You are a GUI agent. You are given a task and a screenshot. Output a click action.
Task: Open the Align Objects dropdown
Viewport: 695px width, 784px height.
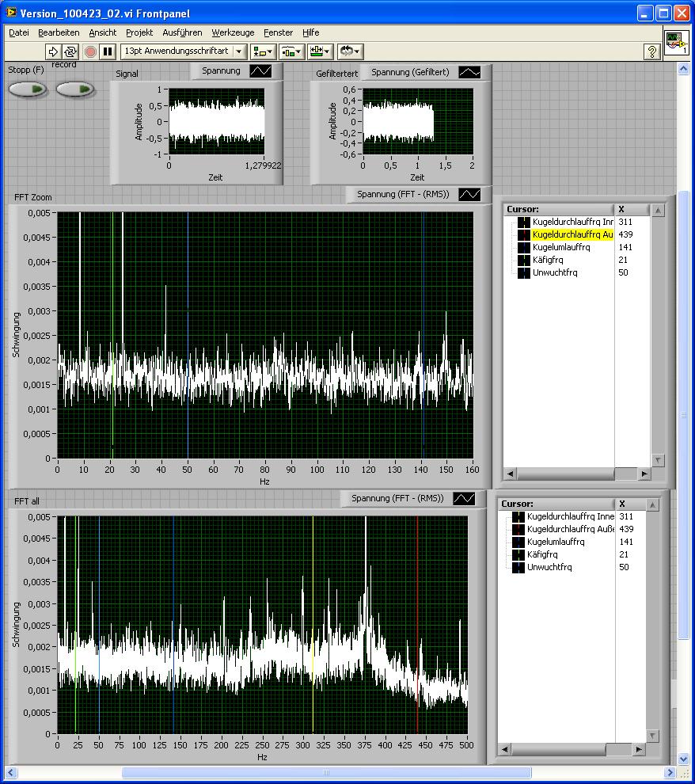pyautogui.click(x=263, y=51)
